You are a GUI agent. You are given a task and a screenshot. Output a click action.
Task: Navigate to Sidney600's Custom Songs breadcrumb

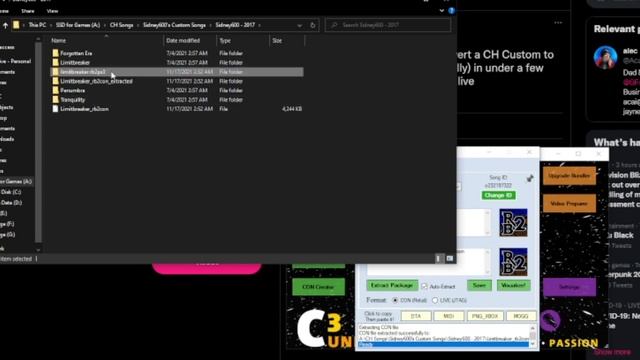174,25
